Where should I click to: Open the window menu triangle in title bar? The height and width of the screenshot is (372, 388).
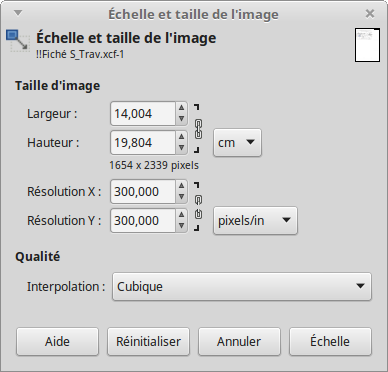[18, 13]
